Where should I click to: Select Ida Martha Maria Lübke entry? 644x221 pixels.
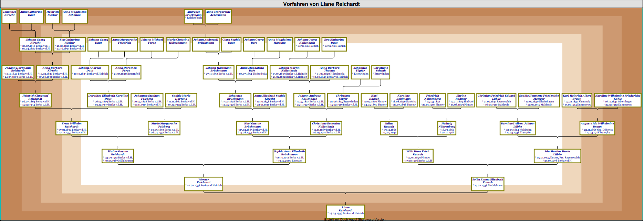557,156
